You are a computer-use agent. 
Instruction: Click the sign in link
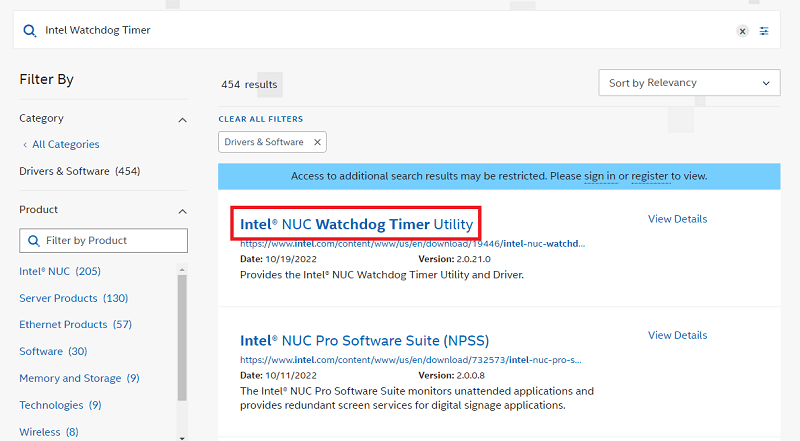[x=599, y=176]
